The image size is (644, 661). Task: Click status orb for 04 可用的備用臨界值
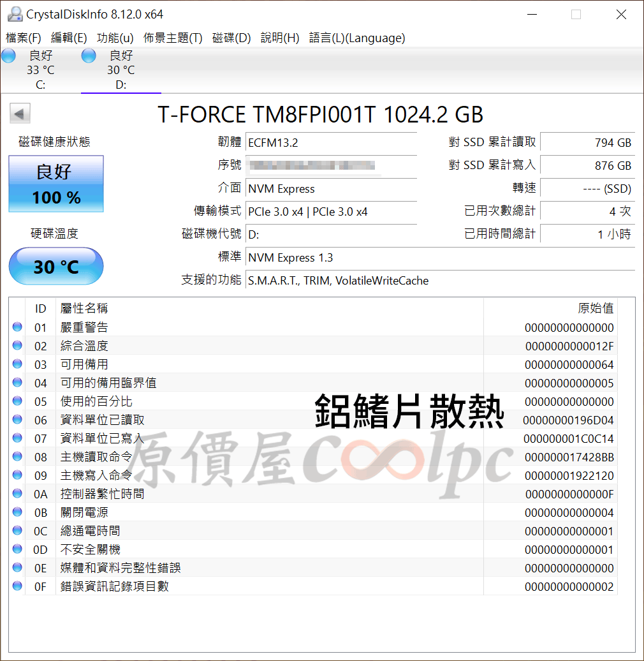pos(17,383)
